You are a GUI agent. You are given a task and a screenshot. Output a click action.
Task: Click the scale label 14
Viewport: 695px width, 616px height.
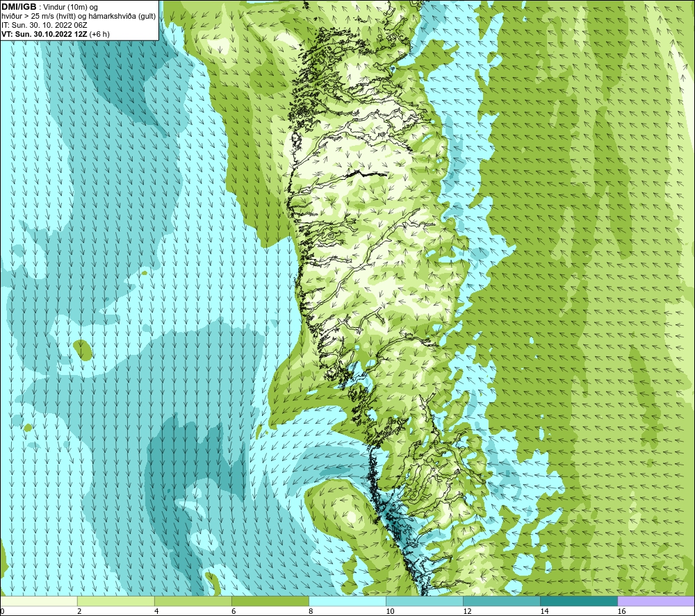point(544,611)
